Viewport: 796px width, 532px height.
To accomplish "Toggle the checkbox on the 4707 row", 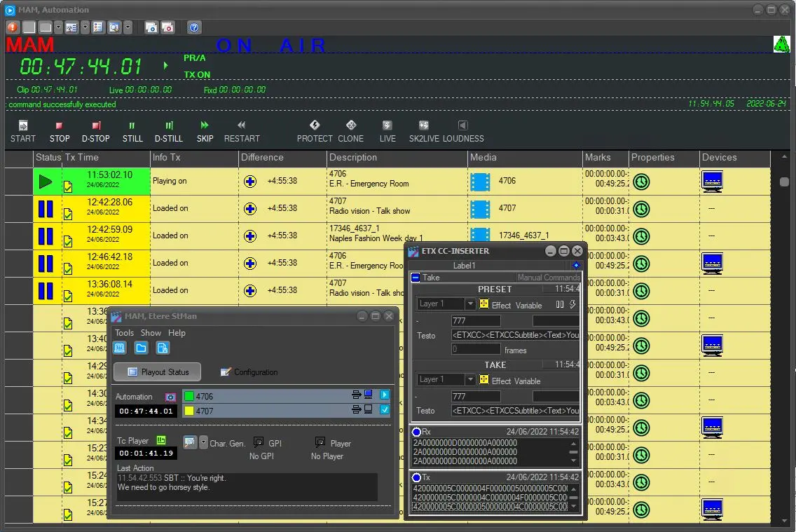I will (x=384, y=410).
